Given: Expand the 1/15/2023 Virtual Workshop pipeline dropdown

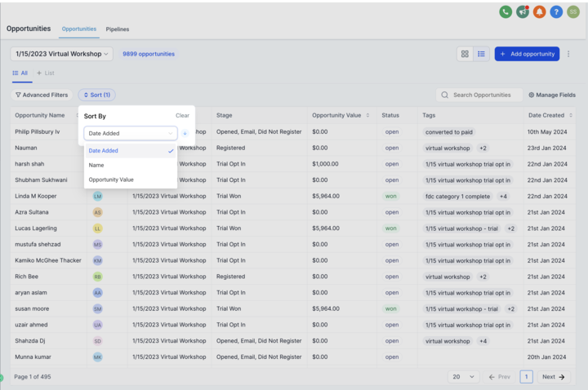Looking at the screenshot, I should pos(62,54).
